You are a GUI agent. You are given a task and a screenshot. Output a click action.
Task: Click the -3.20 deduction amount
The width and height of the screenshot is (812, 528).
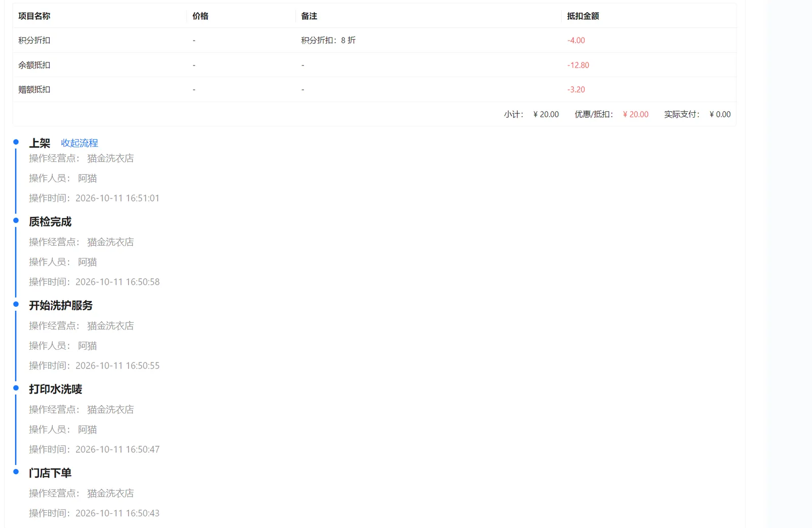point(576,89)
